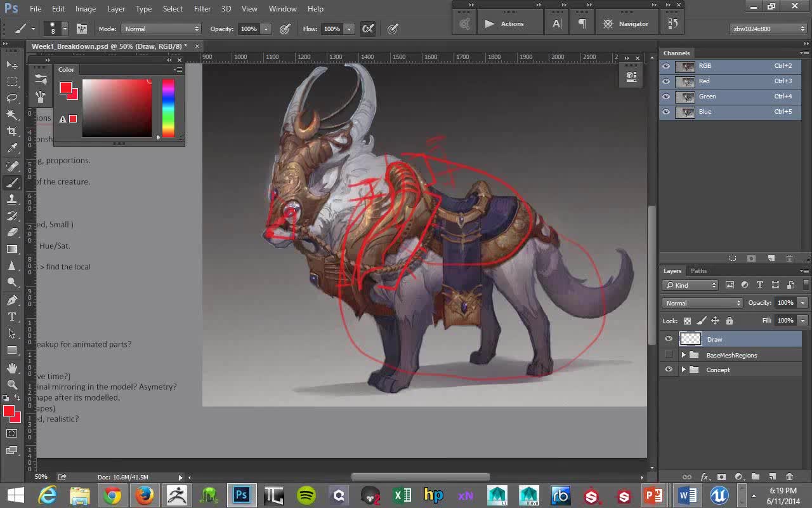Screen dimensions: 812x508
Task: Delete layer with Layers trash icon
Action: click(x=789, y=477)
